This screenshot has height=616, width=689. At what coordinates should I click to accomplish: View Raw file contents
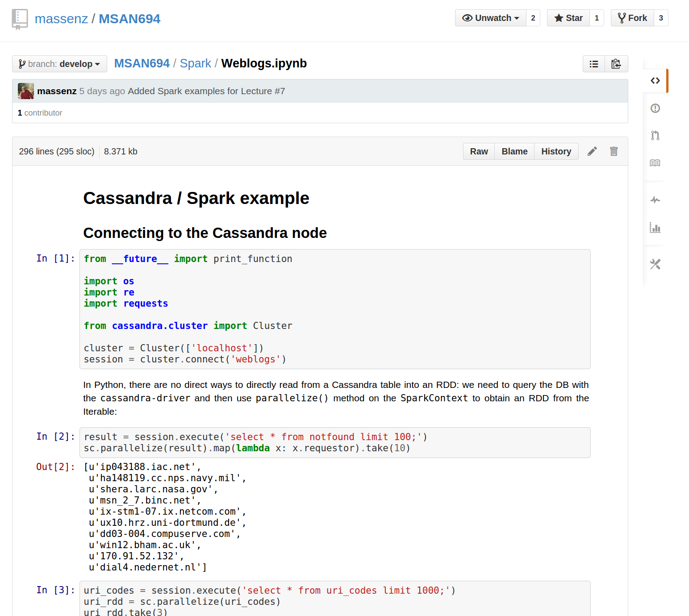point(479,151)
